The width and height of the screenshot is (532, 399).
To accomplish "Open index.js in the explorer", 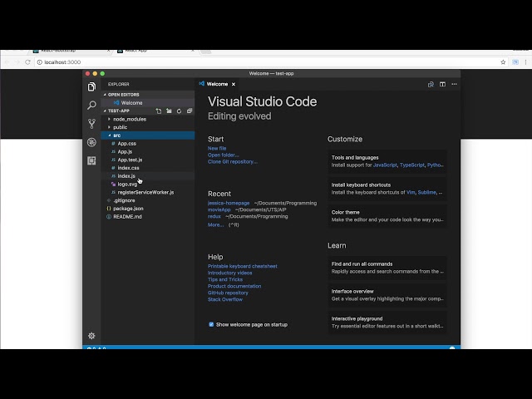I will (x=148, y=176).
